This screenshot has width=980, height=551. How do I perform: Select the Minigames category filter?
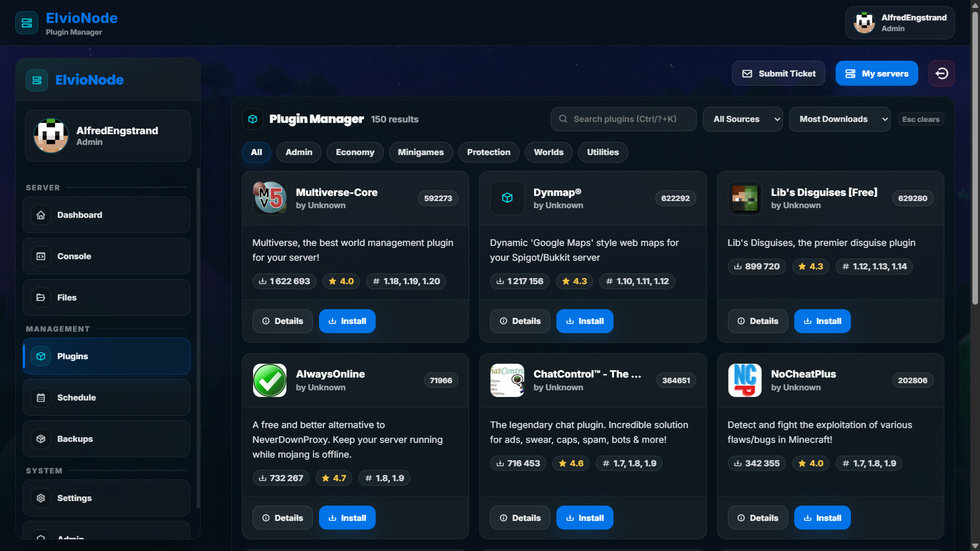(x=421, y=152)
